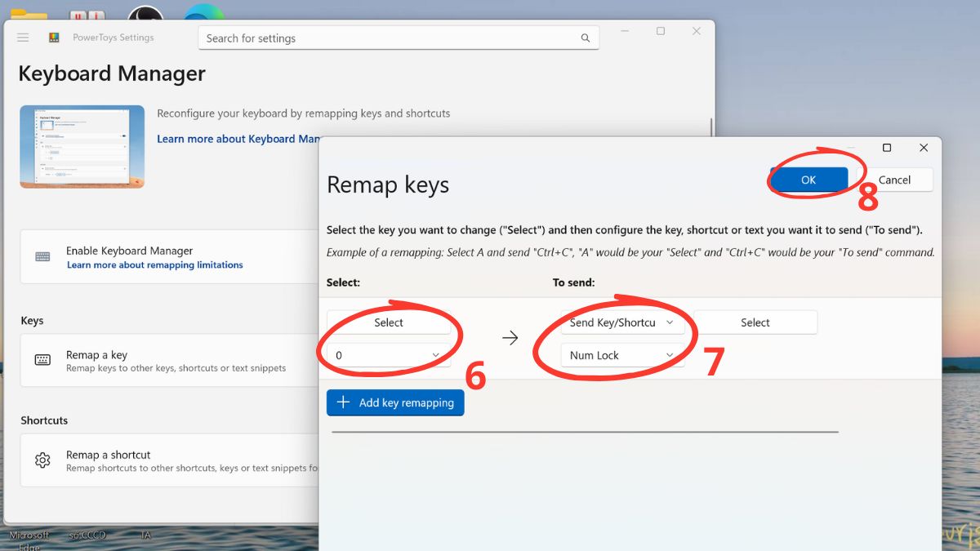
Task: Click the dark circular app icon on the desktop
Action: tap(145, 11)
